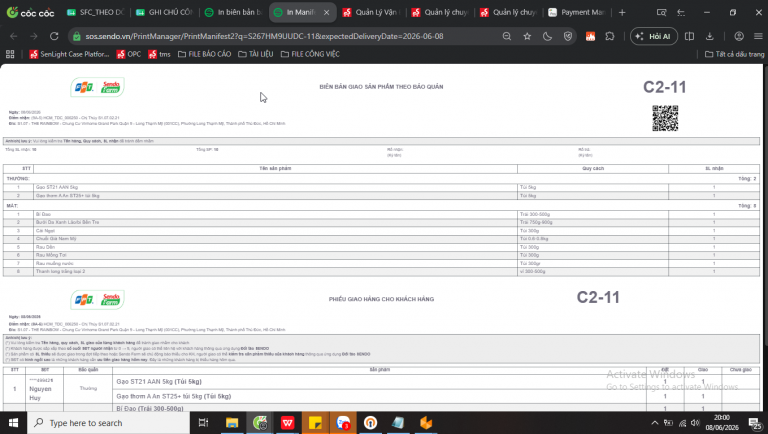768x434 pixels.
Task: Bookmark this page with star icon
Action: [x=527, y=36]
